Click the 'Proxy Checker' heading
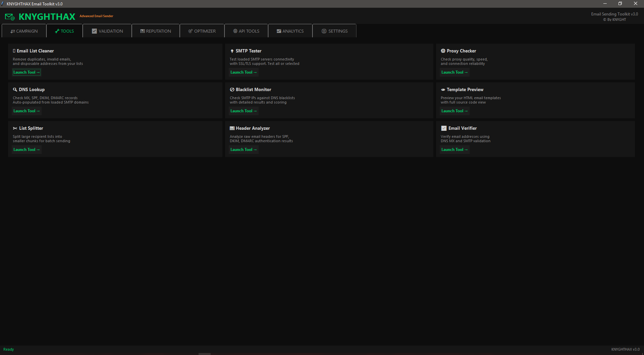 (461, 51)
